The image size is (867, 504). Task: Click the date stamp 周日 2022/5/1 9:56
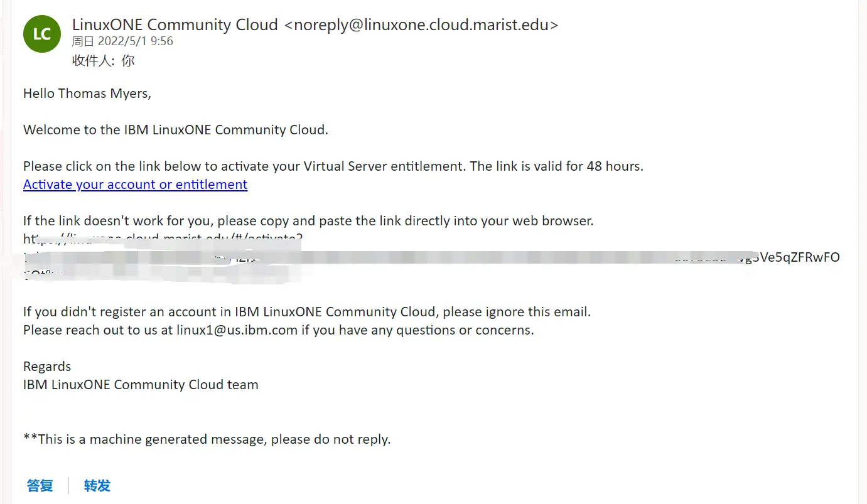(x=122, y=41)
